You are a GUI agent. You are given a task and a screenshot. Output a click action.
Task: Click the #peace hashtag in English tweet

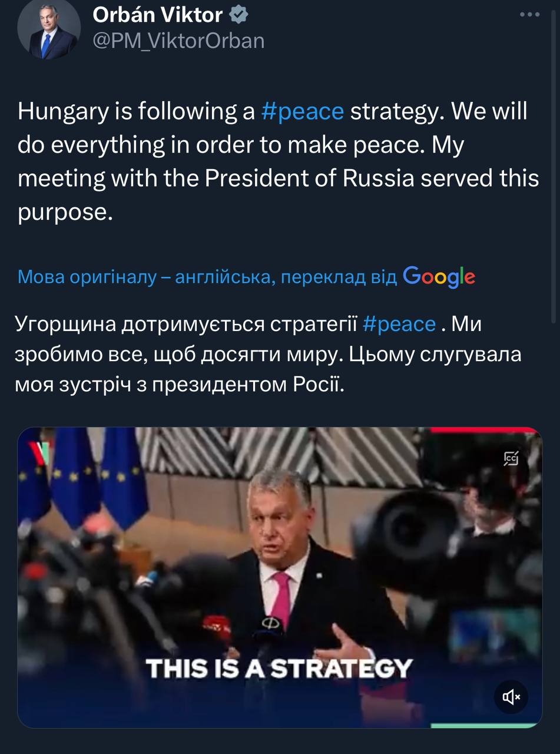click(x=302, y=111)
